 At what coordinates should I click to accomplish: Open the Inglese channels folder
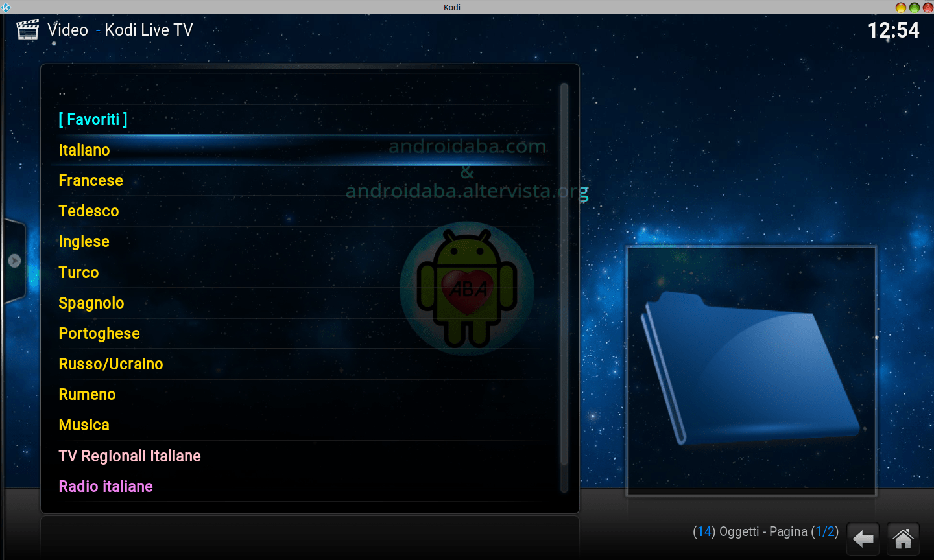(84, 242)
